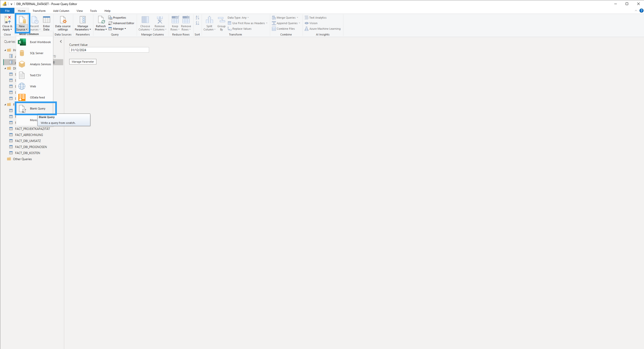Collapse the ribbon with the caret

(636, 10)
